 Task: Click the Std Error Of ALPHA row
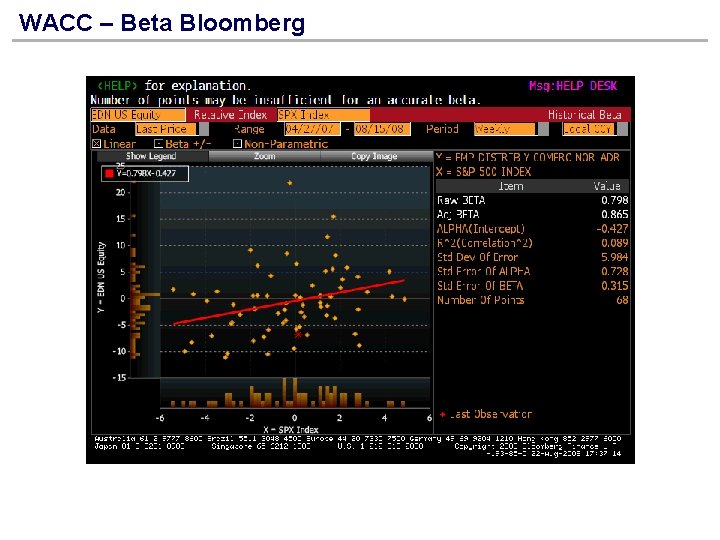click(532, 271)
